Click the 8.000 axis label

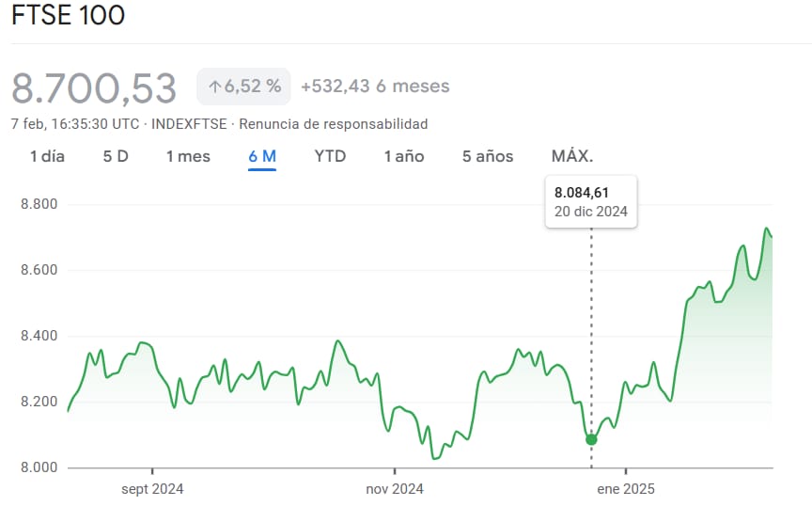click(x=39, y=467)
